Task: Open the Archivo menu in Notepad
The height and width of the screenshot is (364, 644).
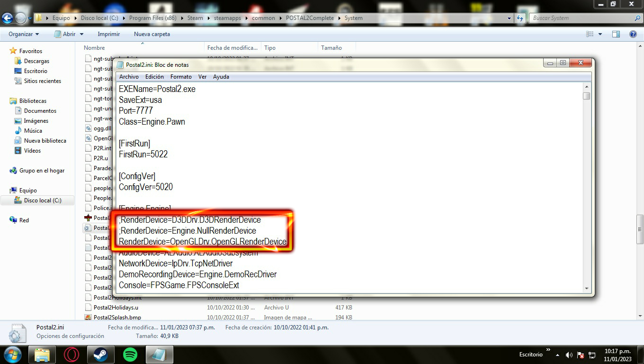Action: coord(129,77)
